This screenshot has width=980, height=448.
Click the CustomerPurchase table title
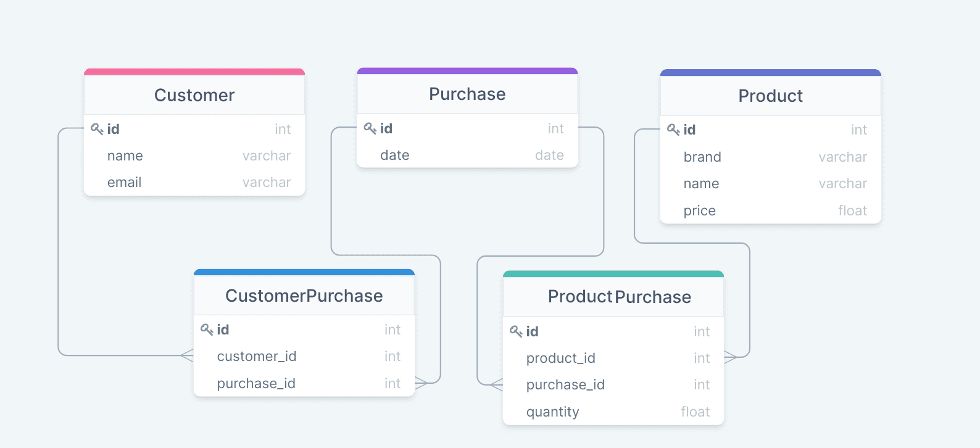tap(304, 296)
